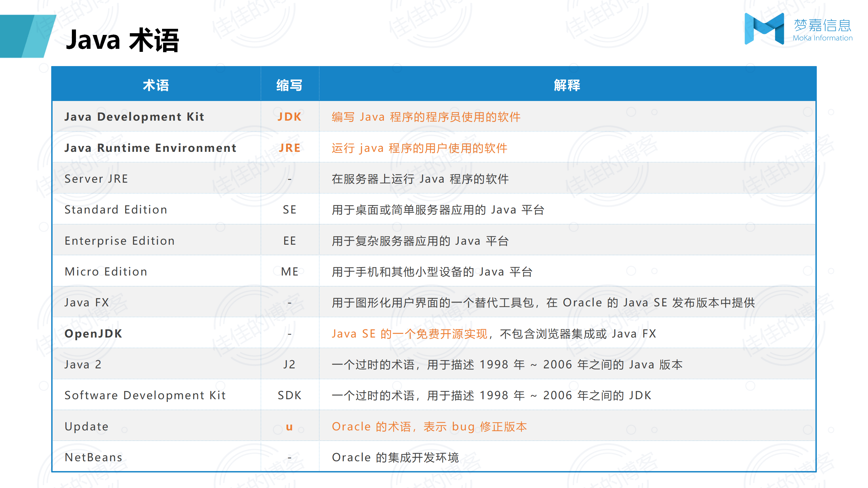The width and height of the screenshot is (868, 488).
Task: Click the 缩写 column header
Action: click(x=290, y=85)
